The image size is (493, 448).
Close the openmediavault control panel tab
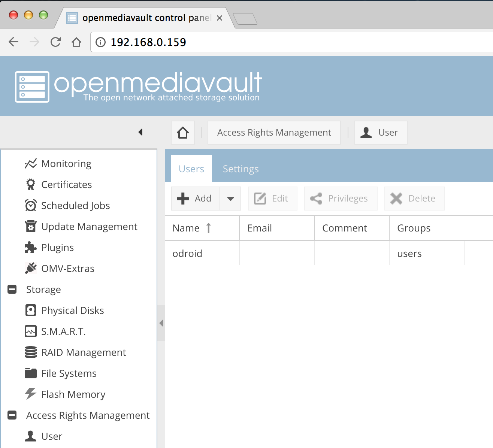220,18
